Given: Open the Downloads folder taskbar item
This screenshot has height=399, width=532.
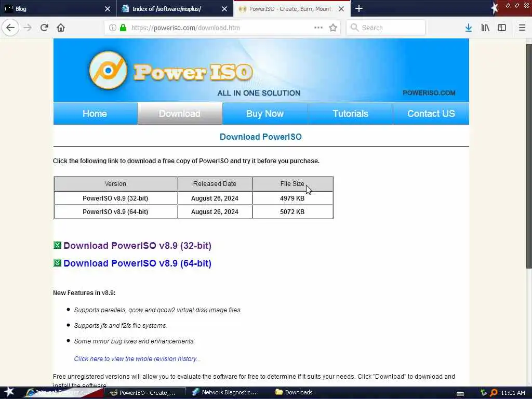Looking at the screenshot, I should 294,392.
